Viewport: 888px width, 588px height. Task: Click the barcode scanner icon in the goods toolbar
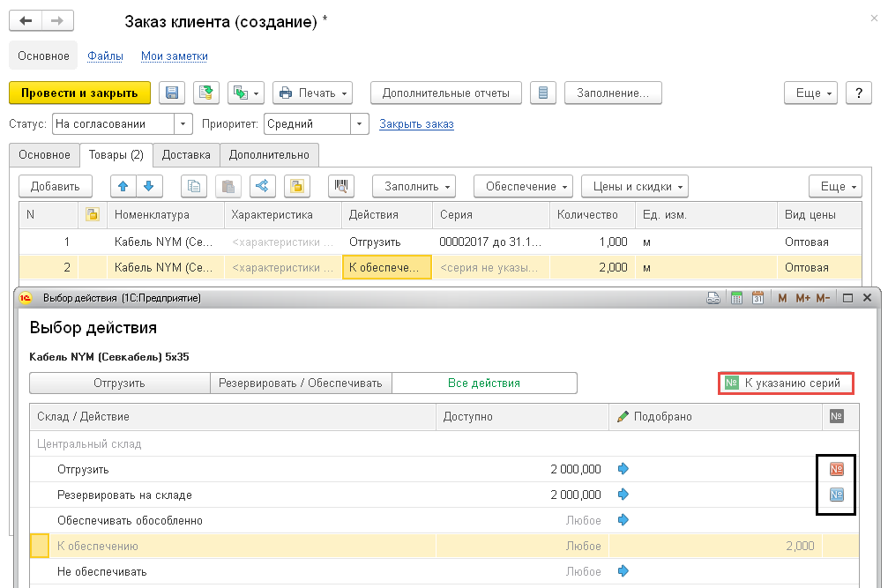point(340,186)
